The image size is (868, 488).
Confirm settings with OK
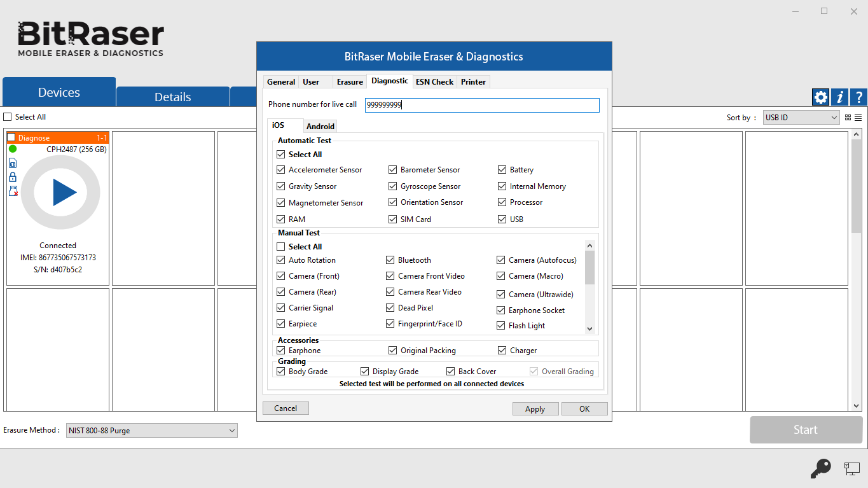click(x=584, y=409)
